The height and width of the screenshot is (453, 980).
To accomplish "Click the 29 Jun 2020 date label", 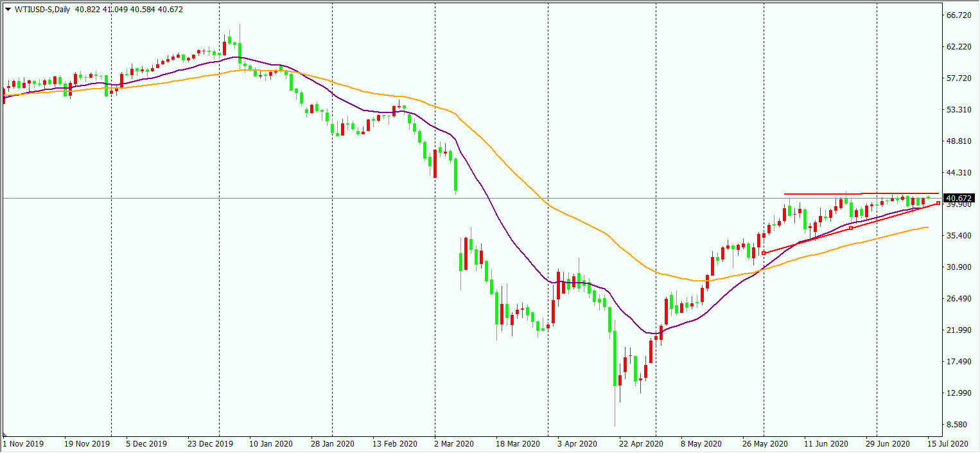I will 888,444.
